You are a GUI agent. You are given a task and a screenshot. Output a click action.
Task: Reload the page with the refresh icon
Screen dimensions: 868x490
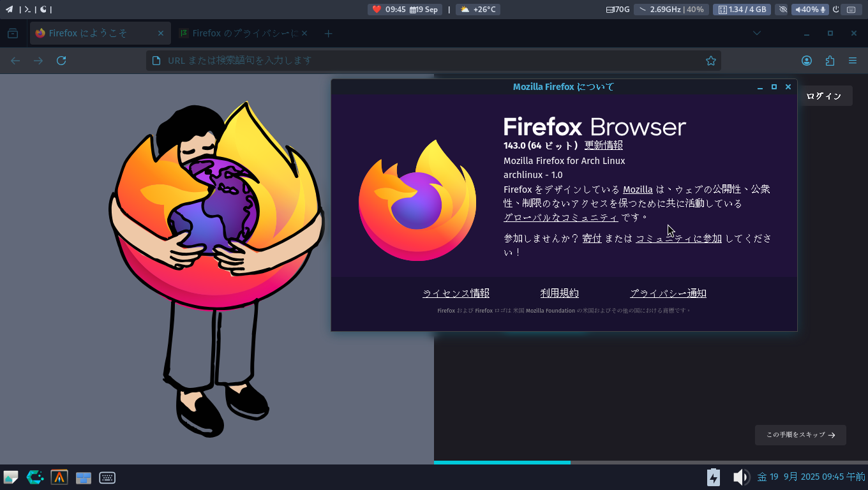(x=61, y=61)
